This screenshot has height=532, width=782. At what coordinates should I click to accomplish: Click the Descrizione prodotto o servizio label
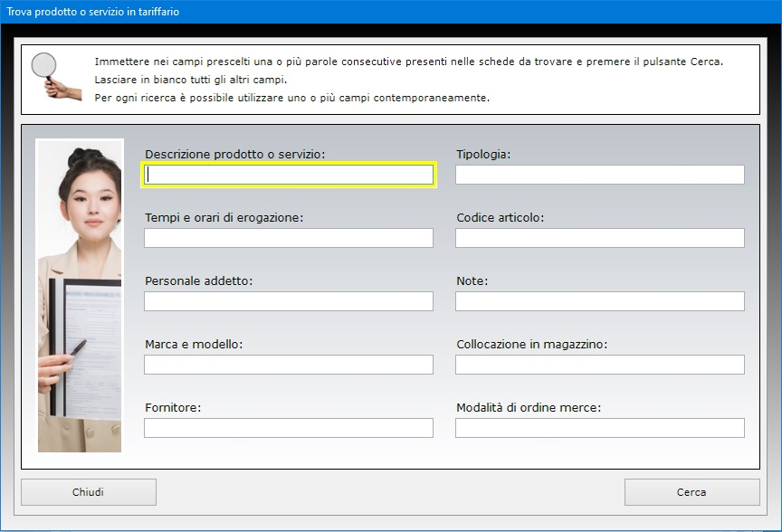point(235,155)
